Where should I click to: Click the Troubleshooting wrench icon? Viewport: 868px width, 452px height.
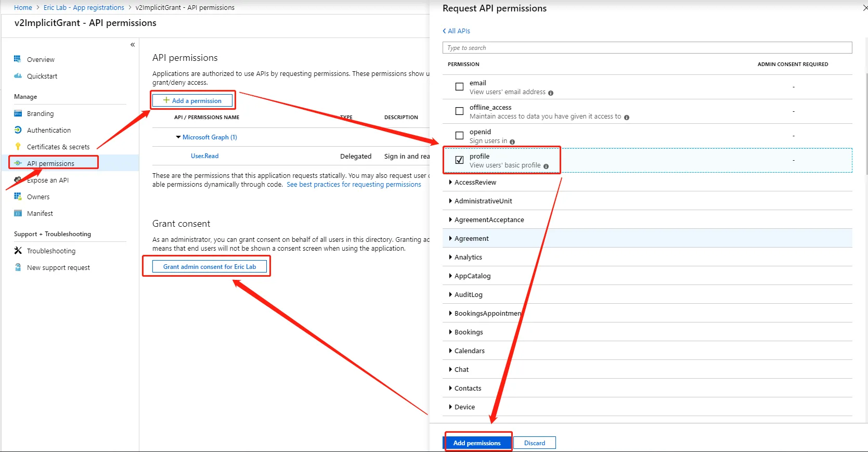point(18,251)
